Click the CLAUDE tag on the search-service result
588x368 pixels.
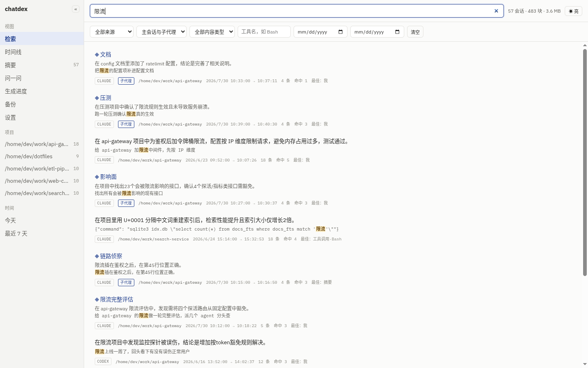click(x=104, y=239)
